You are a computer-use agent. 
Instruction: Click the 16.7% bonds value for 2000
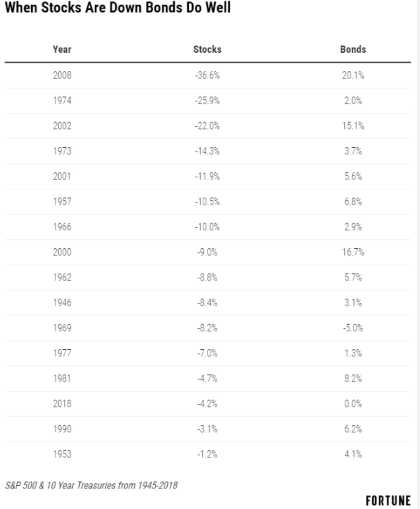(x=353, y=252)
